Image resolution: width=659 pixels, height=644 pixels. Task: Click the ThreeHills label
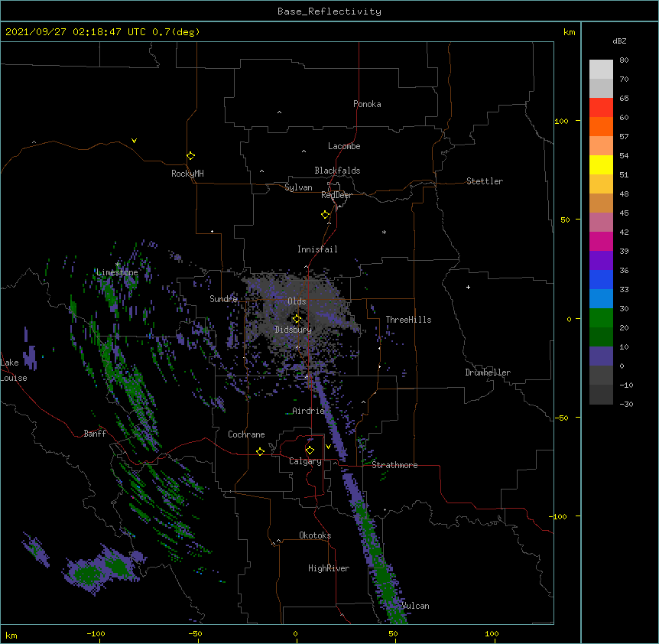(x=408, y=320)
